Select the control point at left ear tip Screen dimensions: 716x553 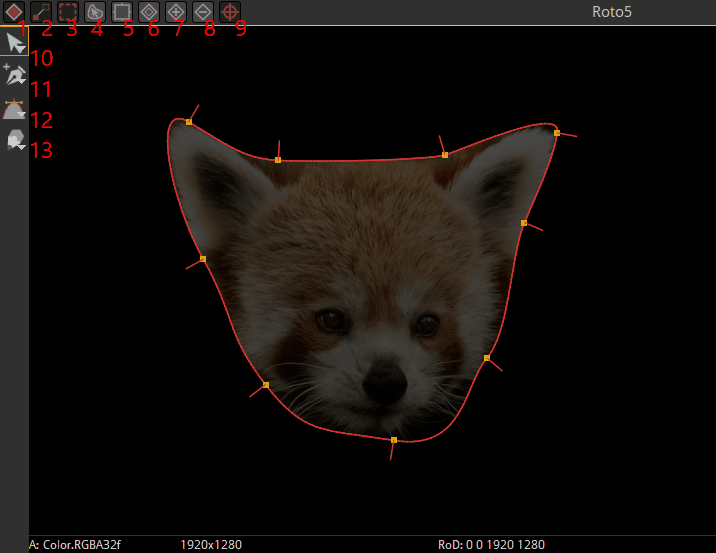[189, 122]
